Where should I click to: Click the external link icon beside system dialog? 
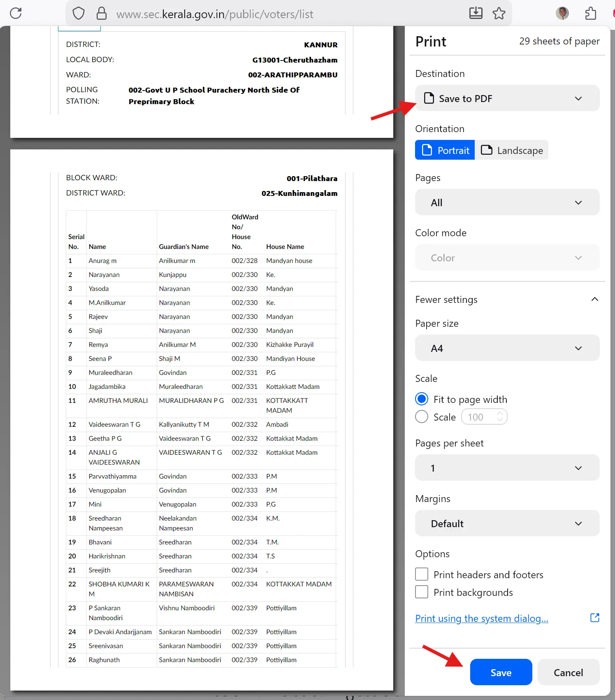pyautogui.click(x=595, y=618)
